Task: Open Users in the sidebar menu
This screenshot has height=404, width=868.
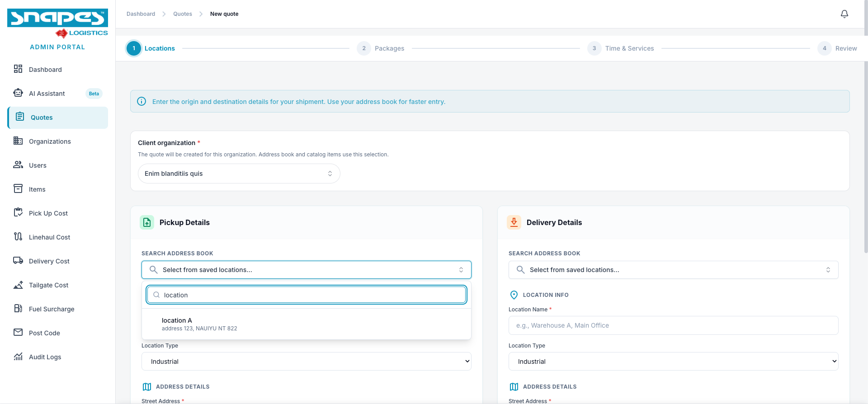Action: (x=38, y=165)
